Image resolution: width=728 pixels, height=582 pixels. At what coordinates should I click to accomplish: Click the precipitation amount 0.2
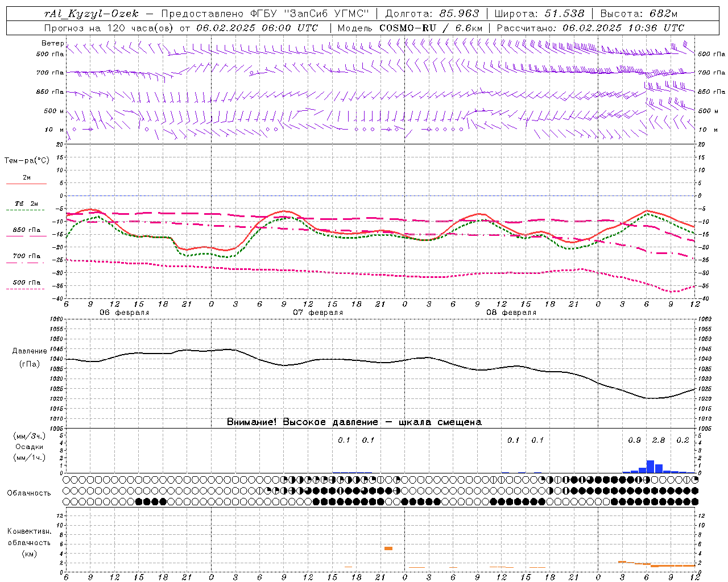pos(682,440)
